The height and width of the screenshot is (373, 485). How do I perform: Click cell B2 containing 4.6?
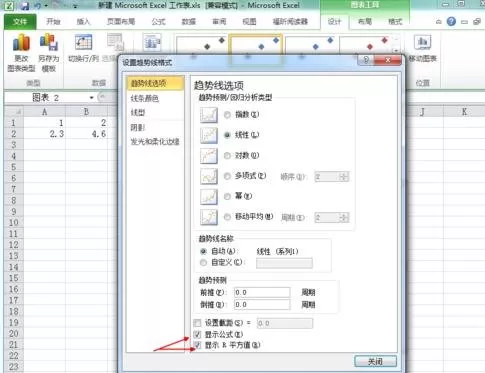(x=87, y=134)
